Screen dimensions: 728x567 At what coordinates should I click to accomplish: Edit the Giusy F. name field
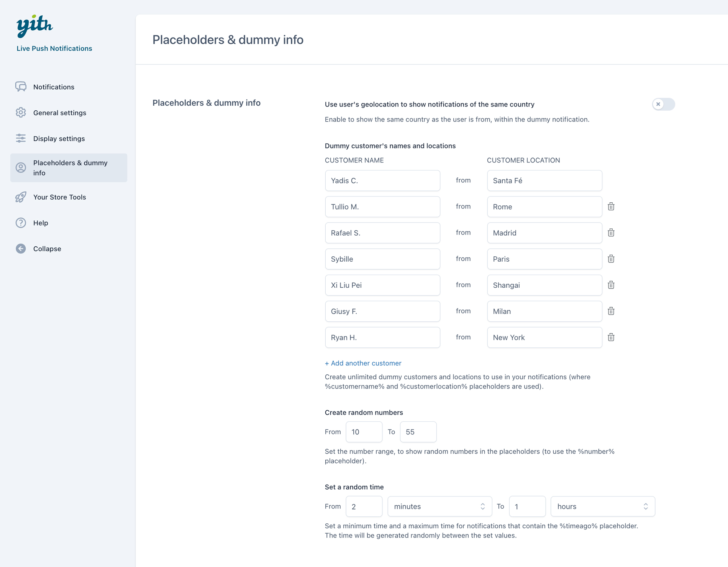click(x=382, y=311)
